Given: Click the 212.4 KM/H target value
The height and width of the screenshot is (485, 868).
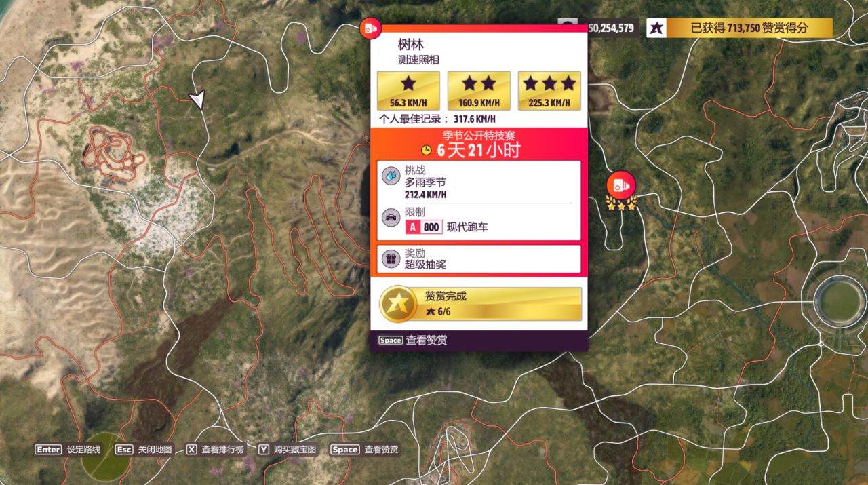Looking at the screenshot, I should [425, 195].
